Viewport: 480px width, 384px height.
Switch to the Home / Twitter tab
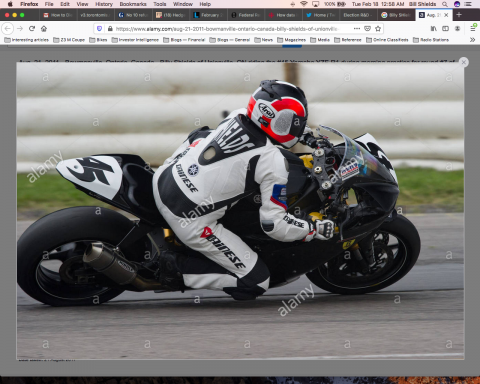pyautogui.click(x=320, y=15)
